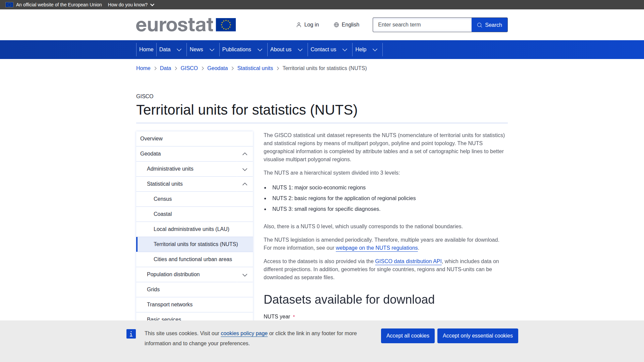Image resolution: width=644 pixels, height=362 pixels.
Task: Open the Publications navigation item
Action: pyautogui.click(x=236, y=50)
